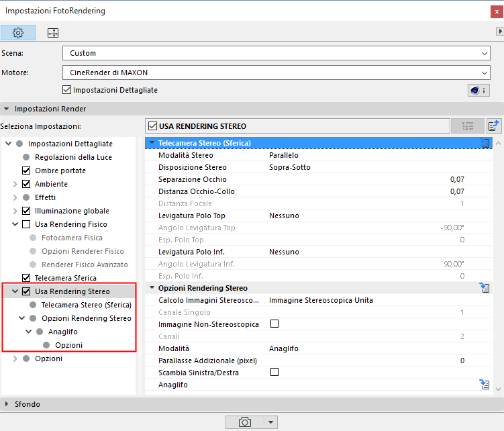Click the camera render button

click(244, 422)
